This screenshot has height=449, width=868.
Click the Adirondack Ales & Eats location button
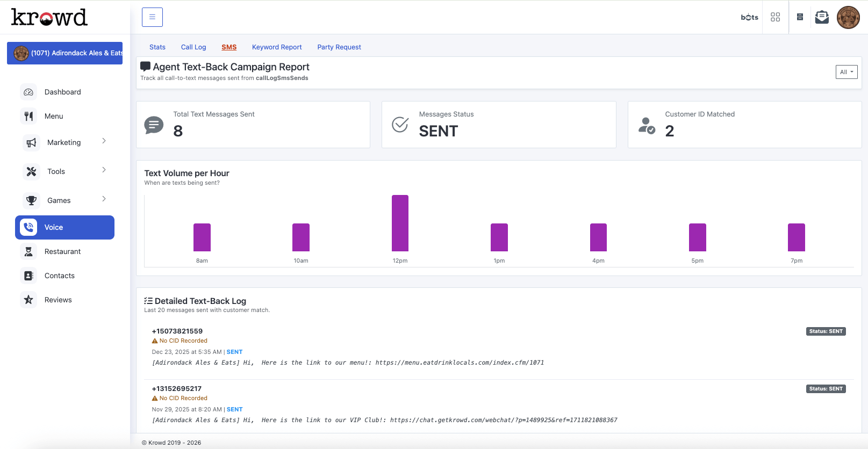(64, 53)
